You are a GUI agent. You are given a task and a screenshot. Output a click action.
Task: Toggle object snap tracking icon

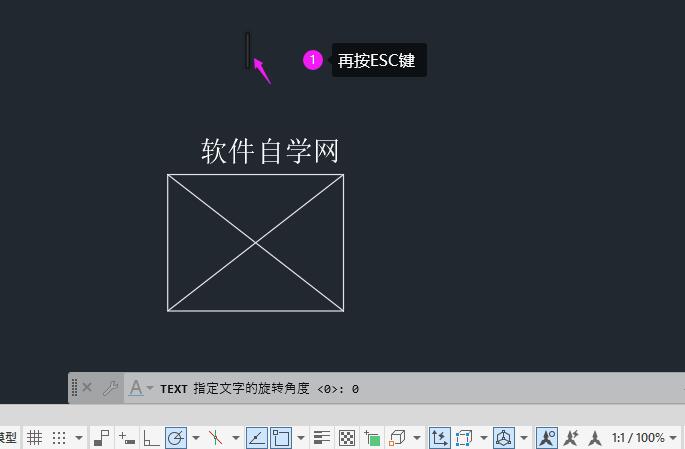tap(256, 437)
